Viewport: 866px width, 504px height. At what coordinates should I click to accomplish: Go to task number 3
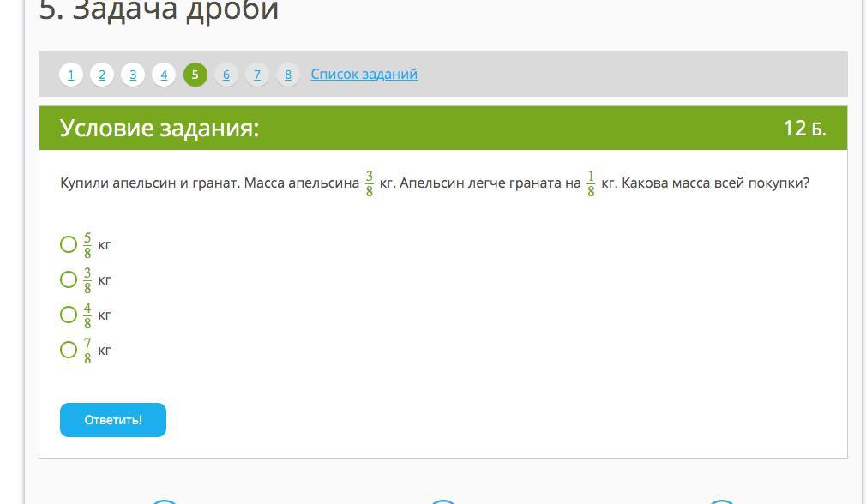coord(133,75)
